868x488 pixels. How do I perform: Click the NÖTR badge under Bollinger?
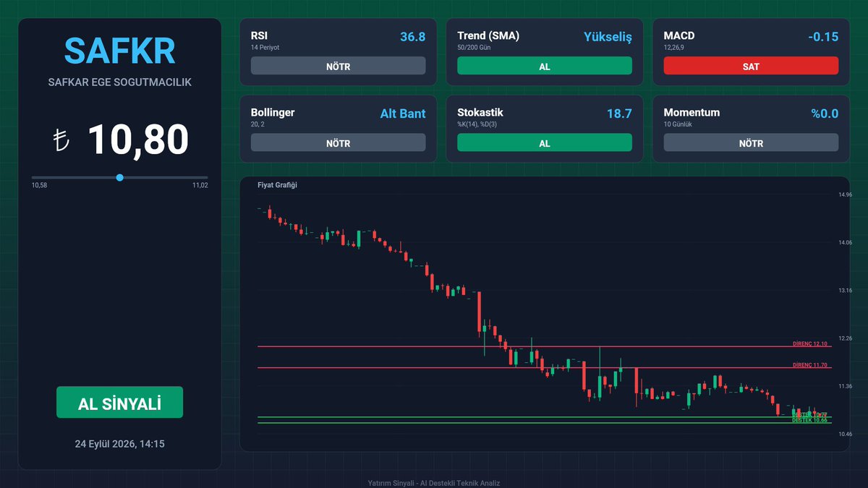[x=338, y=142]
